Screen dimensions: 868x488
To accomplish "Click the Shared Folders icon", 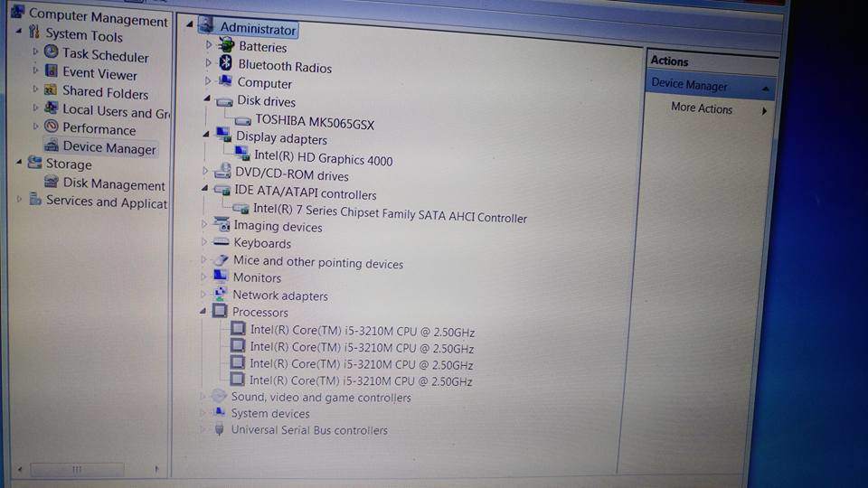I will click(x=51, y=89).
